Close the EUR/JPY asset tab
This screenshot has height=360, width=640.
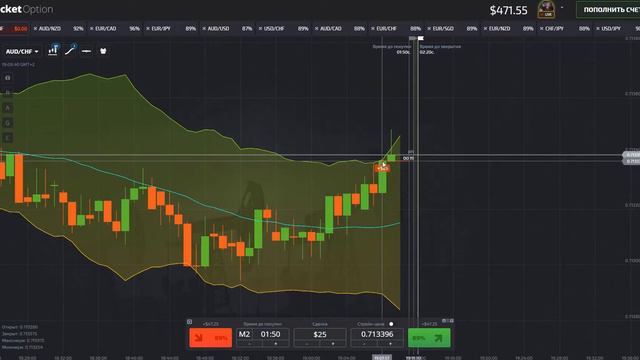(148, 29)
